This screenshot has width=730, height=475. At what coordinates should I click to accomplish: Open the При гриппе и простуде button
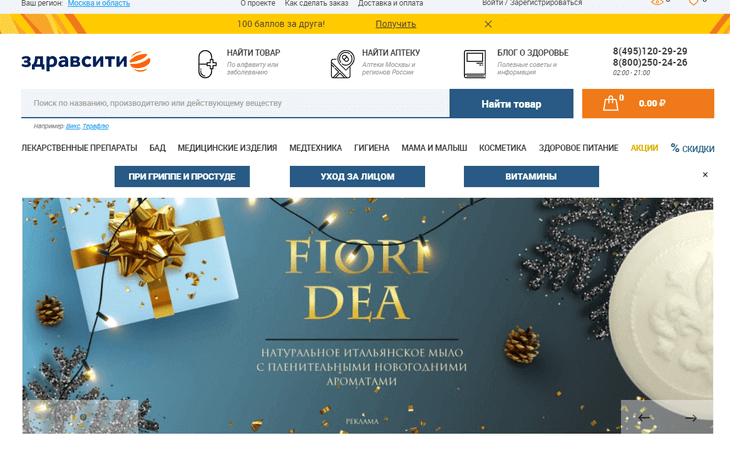[x=182, y=176]
